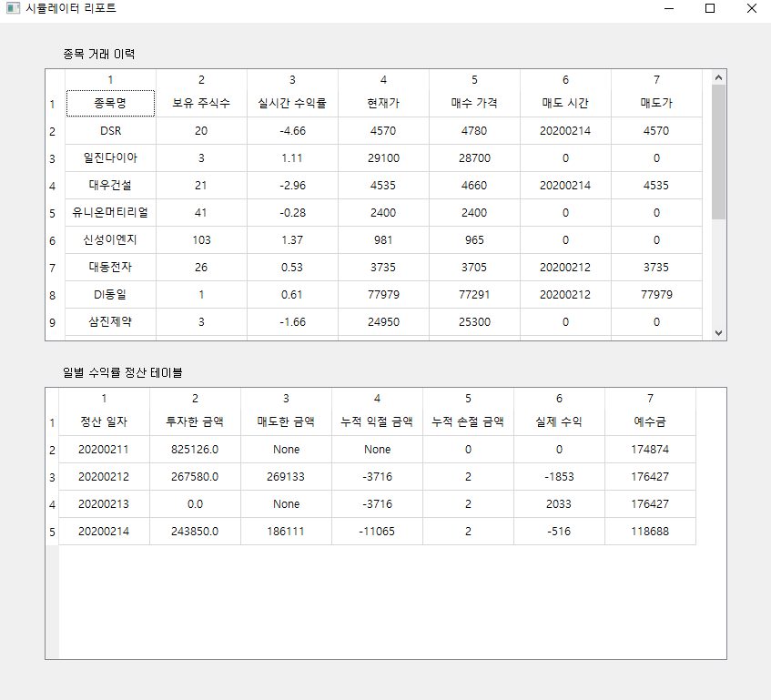771x700 pixels.
Task: Select the 보유 주식수 header cell
Action: pyautogui.click(x=201, y=103)
